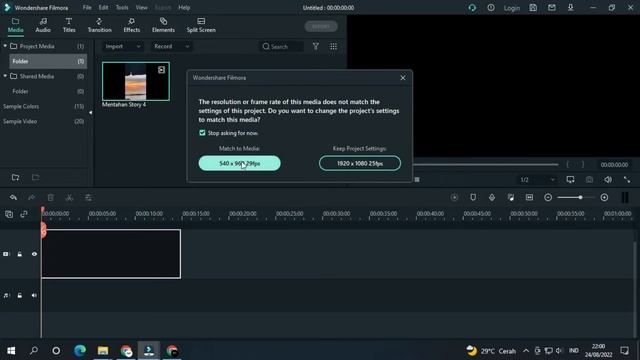Image resolution: width=640 pixels, height=360 pixels.
Task: Click the filter funnel icon
Action: click(x=316, y=47)
